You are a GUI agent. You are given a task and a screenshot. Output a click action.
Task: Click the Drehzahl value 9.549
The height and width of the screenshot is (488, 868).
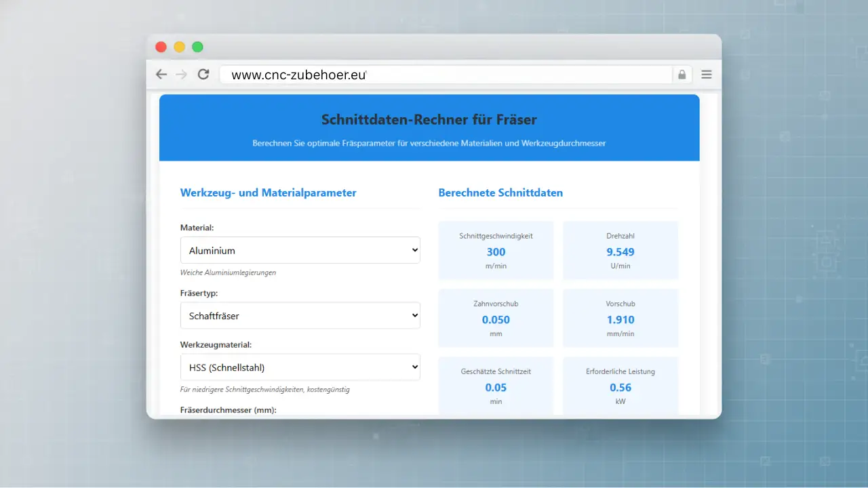pos(620,252)
